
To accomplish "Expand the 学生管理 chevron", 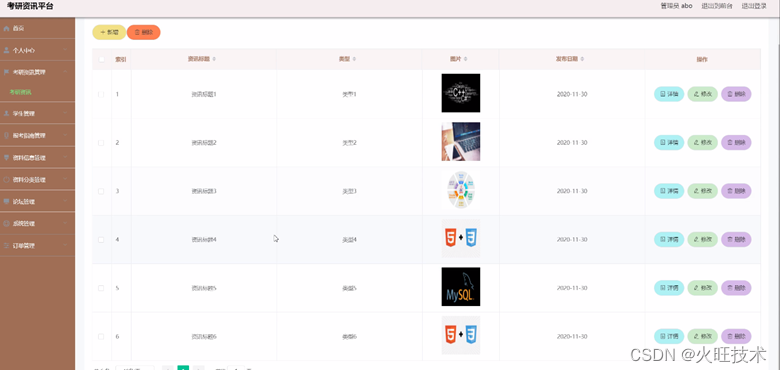I will tap(65, 114).
